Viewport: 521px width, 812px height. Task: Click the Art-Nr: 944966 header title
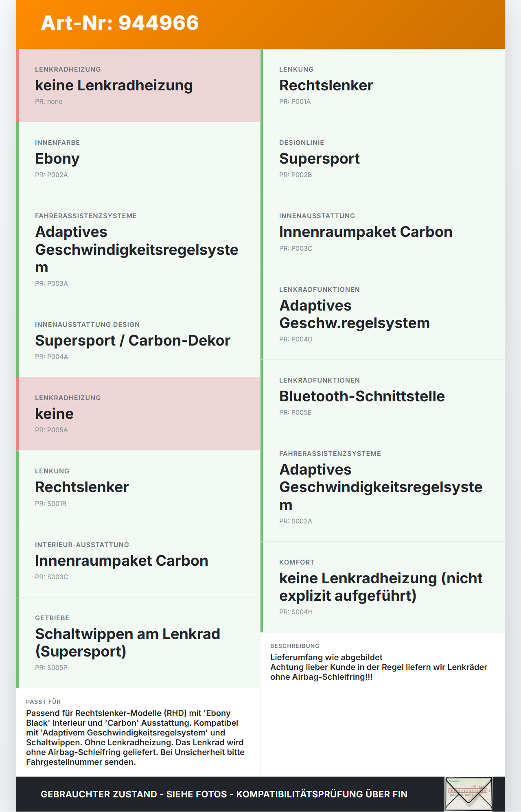(120, 23)
